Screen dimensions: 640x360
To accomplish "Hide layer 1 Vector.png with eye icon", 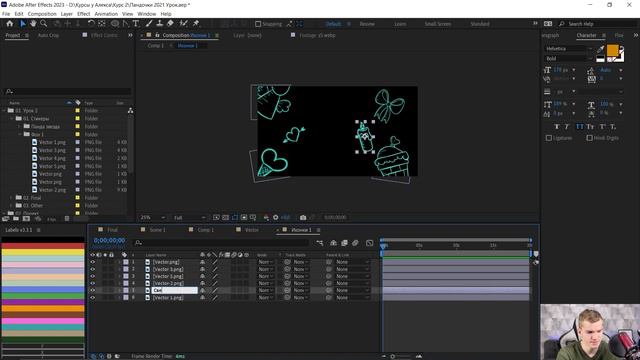I will tap(93, 262).
